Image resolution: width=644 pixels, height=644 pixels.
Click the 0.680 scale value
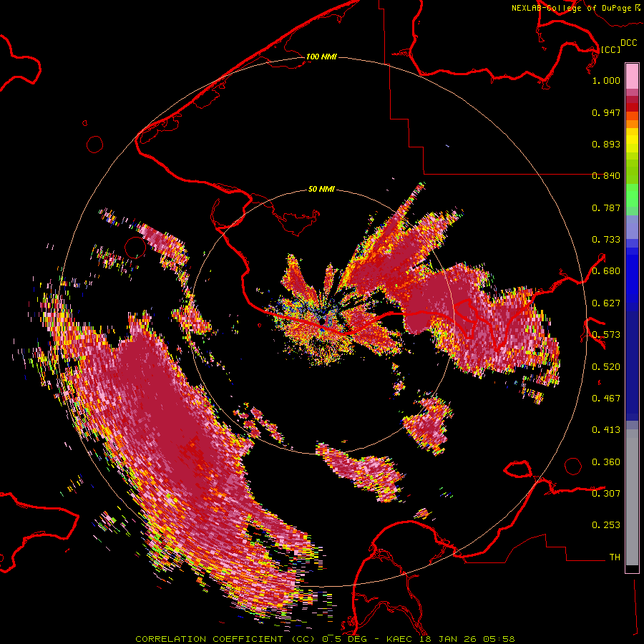(x=606, y=271)
